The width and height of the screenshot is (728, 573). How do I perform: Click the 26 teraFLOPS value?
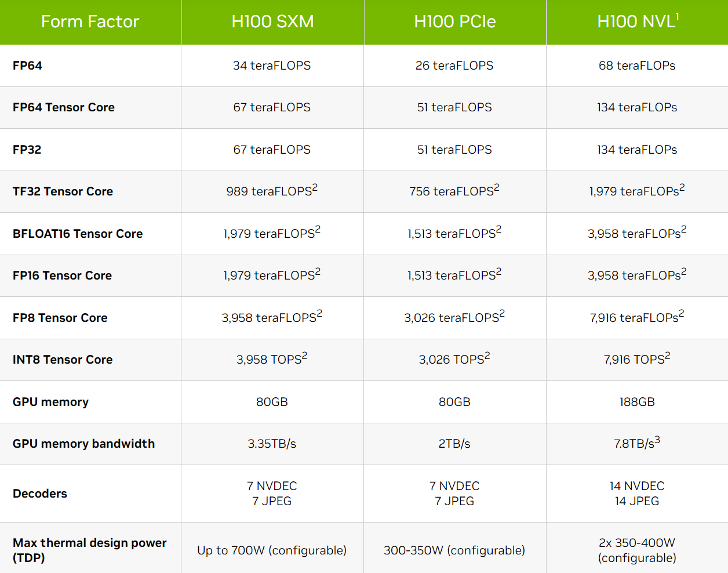454,66
